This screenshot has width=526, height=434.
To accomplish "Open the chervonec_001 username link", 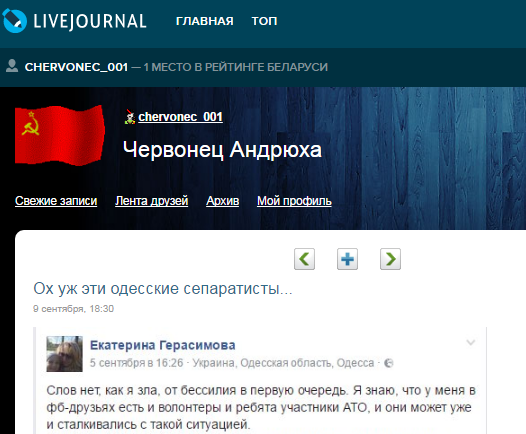I will (x=180, y=117).
